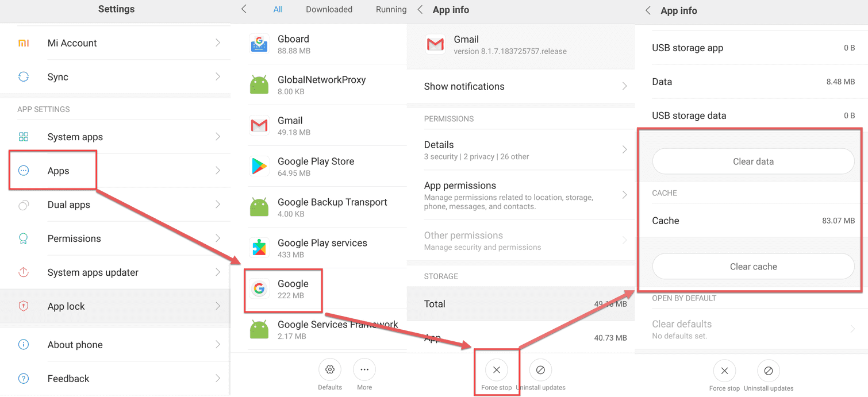Expand Details under Permissions
868x397 pixels.
tap(520, 149)
